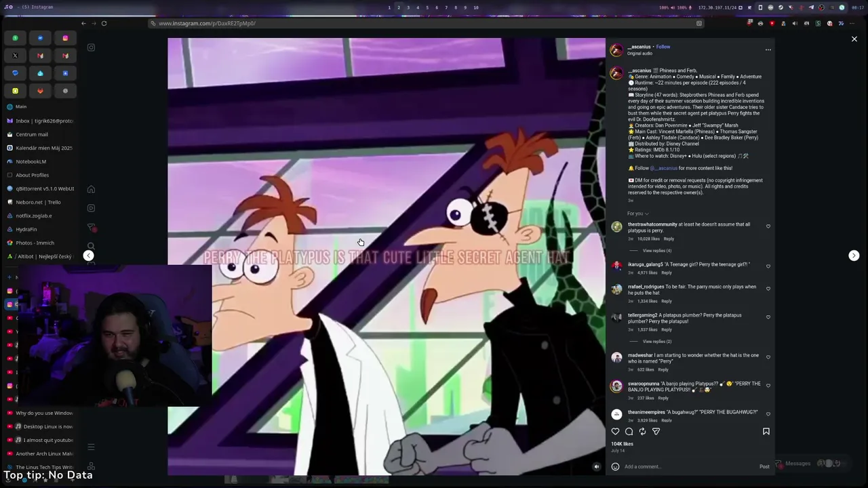
Task: Open Instagram Reels icon in left rail
Action: tap(91, 208)
